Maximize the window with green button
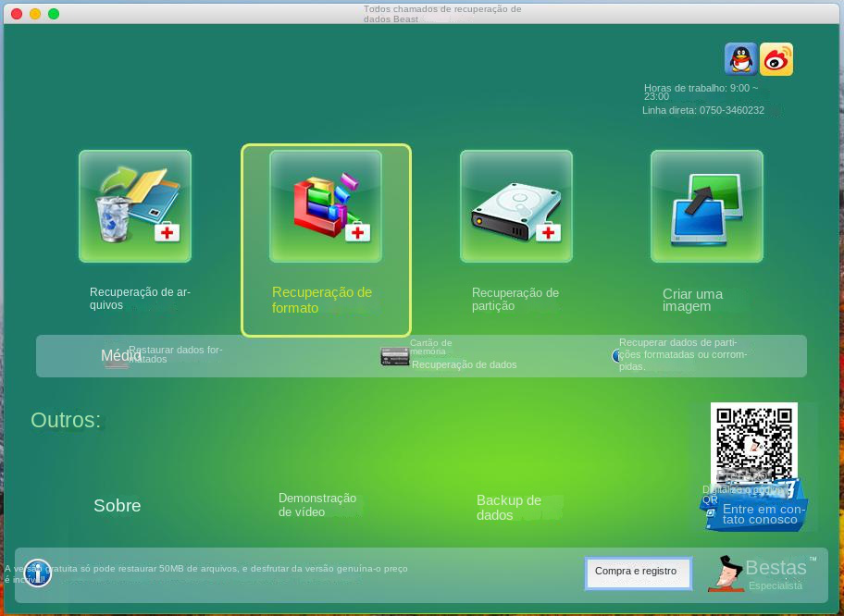The width and height of the screenshot is (844, 616). [54, 14]
